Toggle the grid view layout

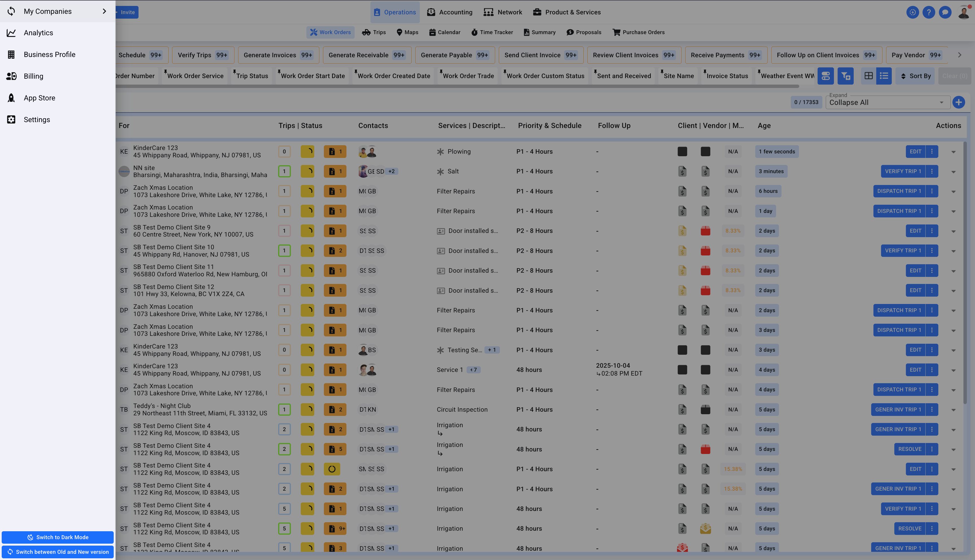tap(868, 76)
